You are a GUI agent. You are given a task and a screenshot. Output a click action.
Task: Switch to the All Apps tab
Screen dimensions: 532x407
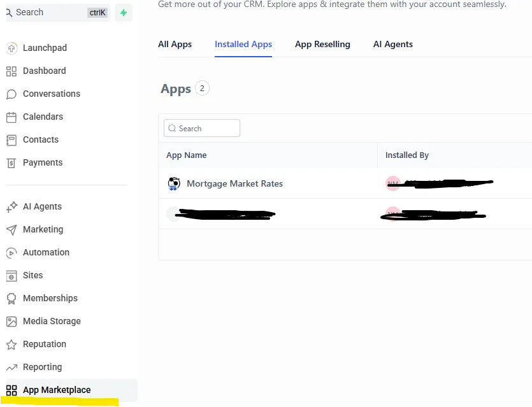click(175, 44)
